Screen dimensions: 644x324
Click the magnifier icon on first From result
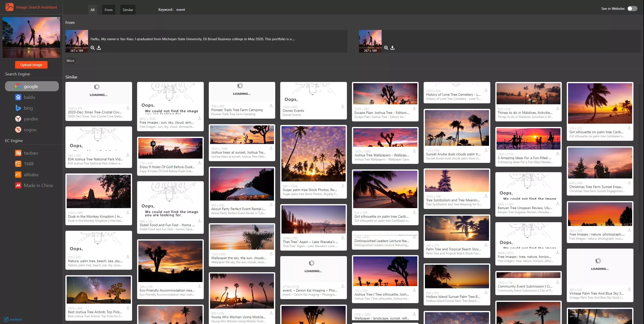pyautogui.click(x=93, y=48)
